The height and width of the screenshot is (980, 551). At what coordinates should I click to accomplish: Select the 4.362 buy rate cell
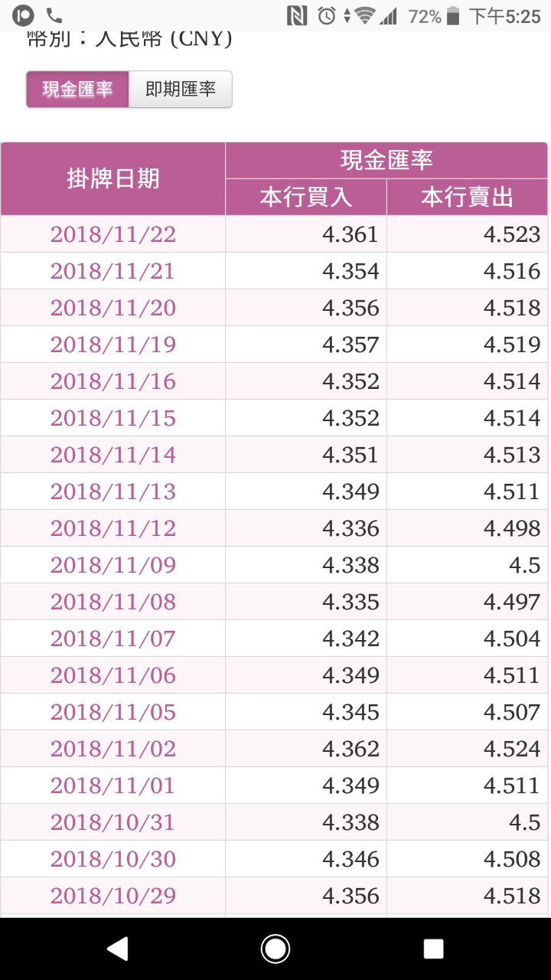(306, 749)
